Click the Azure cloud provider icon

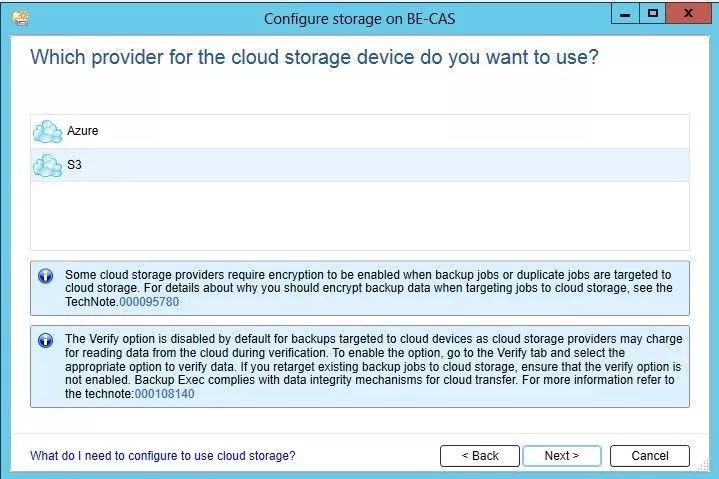tap(47, 132)
